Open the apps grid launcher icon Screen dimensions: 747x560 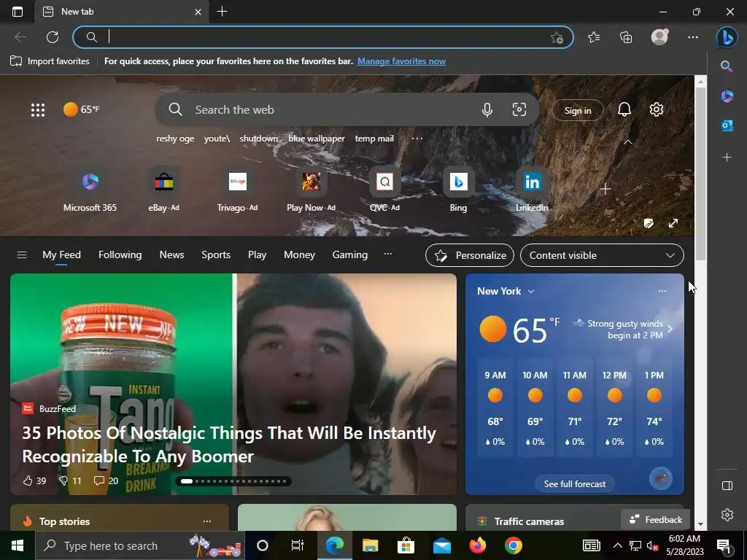click(x=38, y=110)
